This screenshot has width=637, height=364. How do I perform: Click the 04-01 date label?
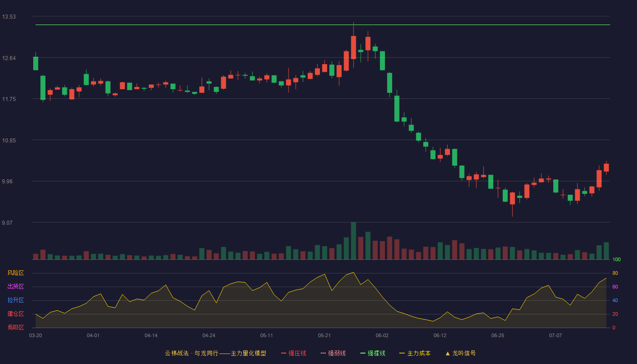[x=93, y=335]
